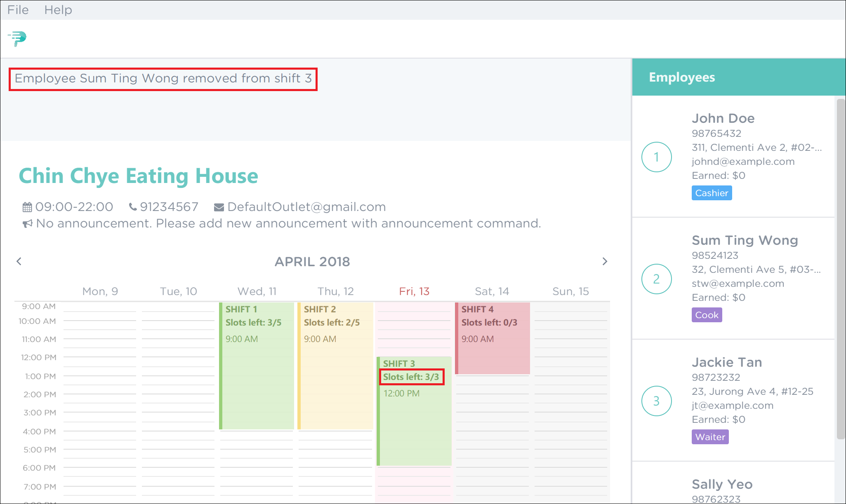Click the calendar date icon
This screenshot has width=846, height=504.
(x=24, y=206)
